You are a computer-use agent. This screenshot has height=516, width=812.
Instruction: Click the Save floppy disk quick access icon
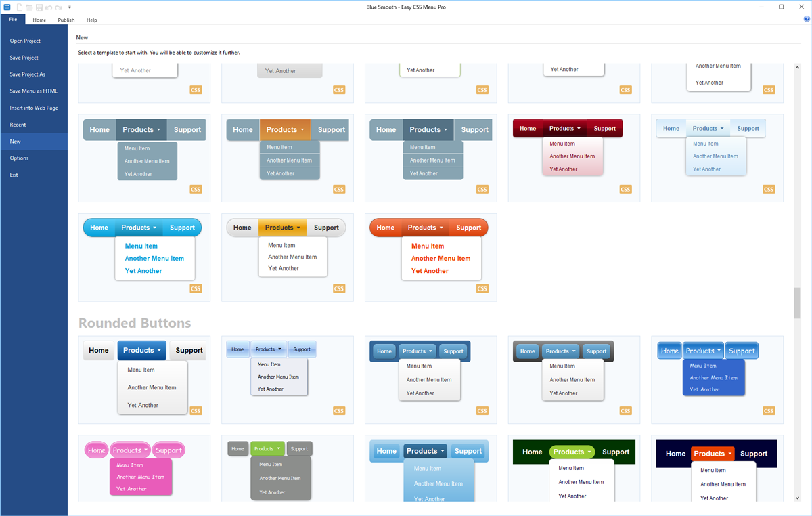(x=39, y=7)
